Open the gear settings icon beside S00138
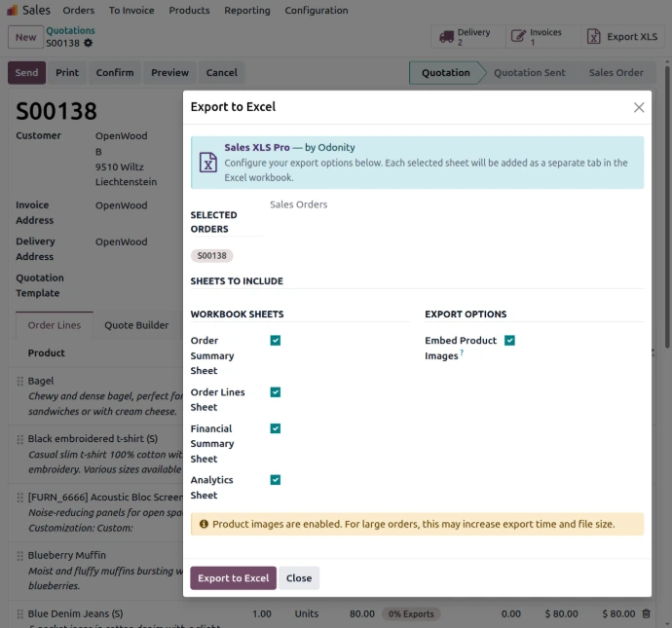The width and height of the screenshot is (672, 628). tap(88, 43)
